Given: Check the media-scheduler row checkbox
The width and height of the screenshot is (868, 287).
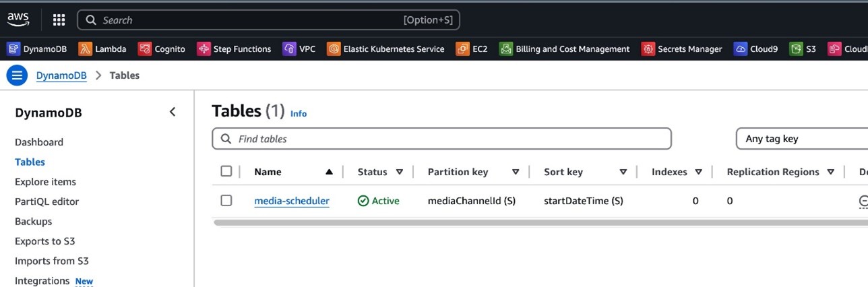Looking at the screenshot, I should 226,200.
